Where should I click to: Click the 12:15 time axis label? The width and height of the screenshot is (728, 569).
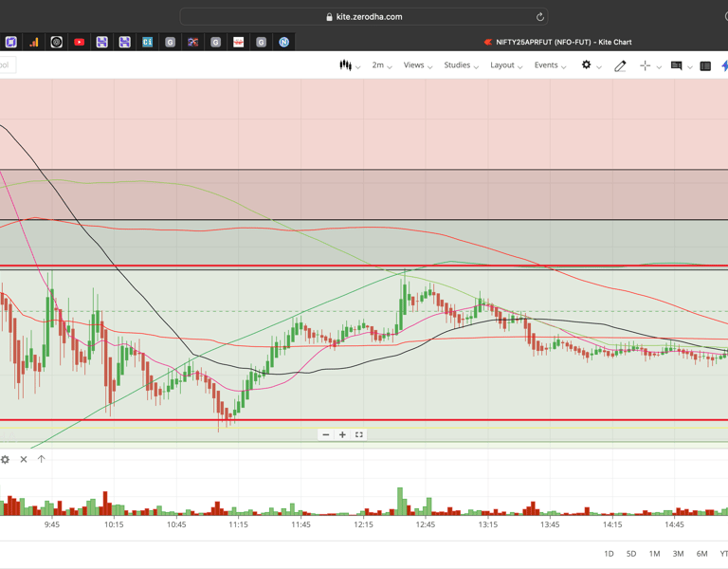coord(363,524)
